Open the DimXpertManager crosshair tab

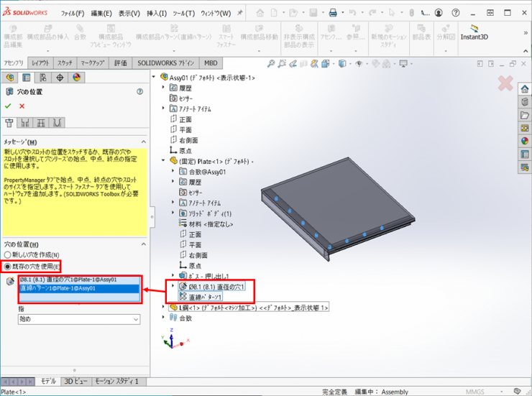(x=60, y=78)
